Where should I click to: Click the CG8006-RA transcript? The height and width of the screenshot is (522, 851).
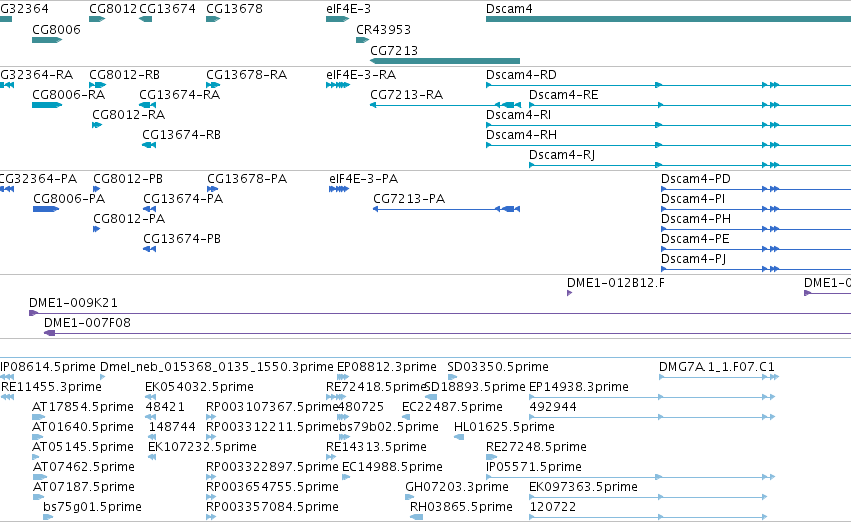[47, 105]
